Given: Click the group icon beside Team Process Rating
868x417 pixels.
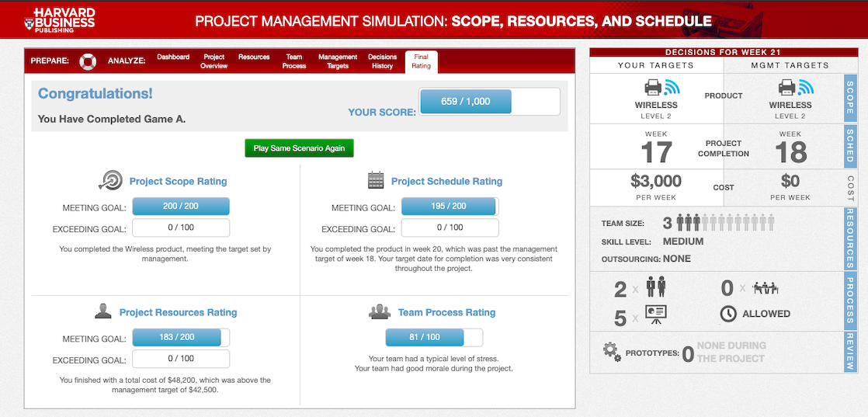Looking at the screenshot, I should [380, 312].
